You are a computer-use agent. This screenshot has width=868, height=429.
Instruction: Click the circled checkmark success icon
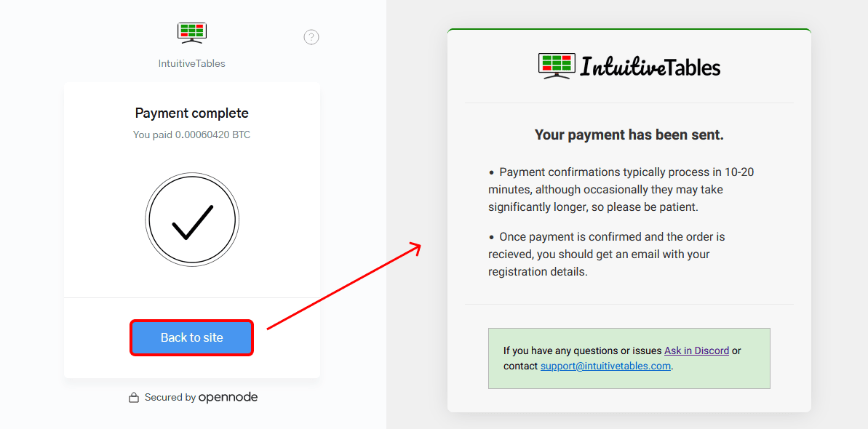(191, 219)
